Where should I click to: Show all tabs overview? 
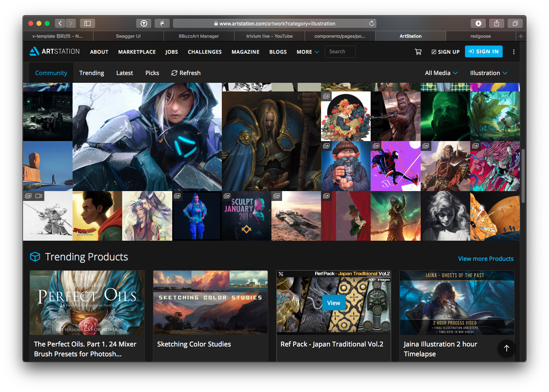515,23
